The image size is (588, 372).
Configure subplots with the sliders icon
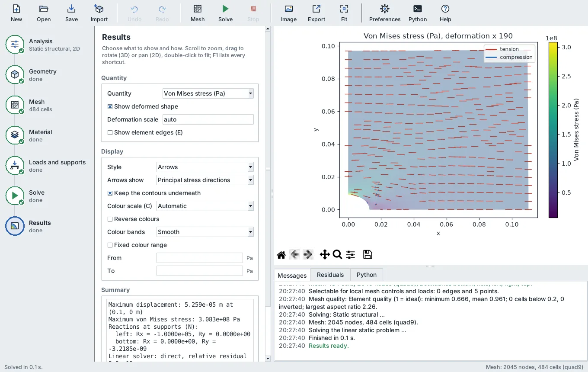(x=351, y=255)
